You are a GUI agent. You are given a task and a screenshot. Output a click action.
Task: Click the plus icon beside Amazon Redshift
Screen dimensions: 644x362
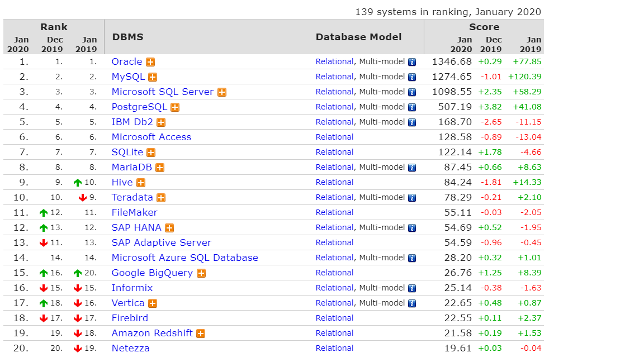(201, 334)
